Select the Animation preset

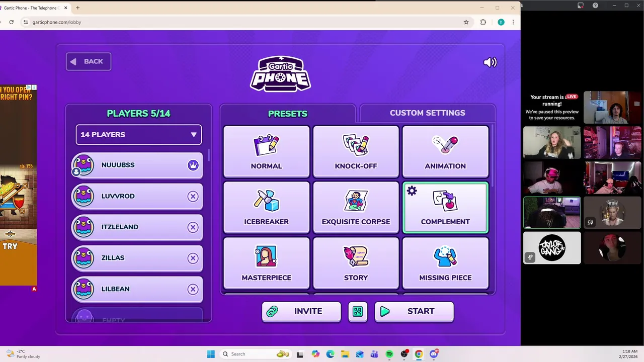pos(445,151)
